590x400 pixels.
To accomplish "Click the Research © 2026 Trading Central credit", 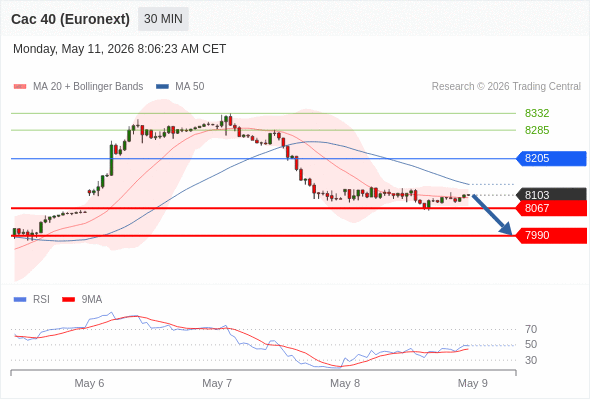I will tap(506, 87).
